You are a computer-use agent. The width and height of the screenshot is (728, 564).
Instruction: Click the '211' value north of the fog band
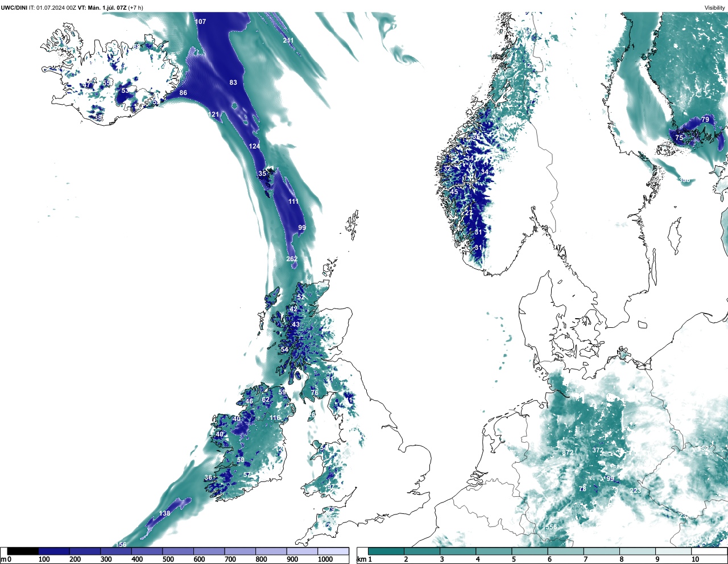pyautogui.click(x=288, y=40)
